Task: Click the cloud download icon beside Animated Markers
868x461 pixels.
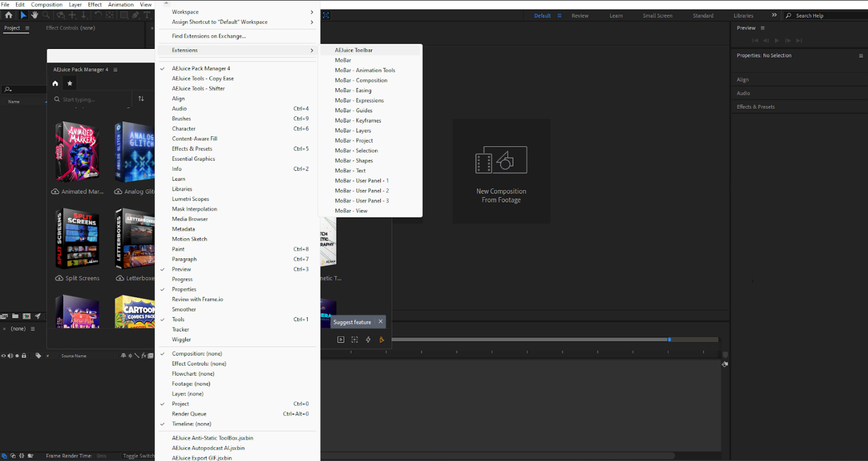Action: tap(55, 192)
